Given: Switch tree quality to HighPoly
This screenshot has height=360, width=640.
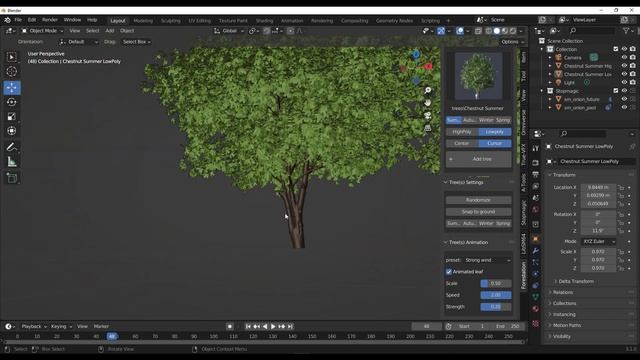Looking at the screenshot, I should tap(462, 132).
